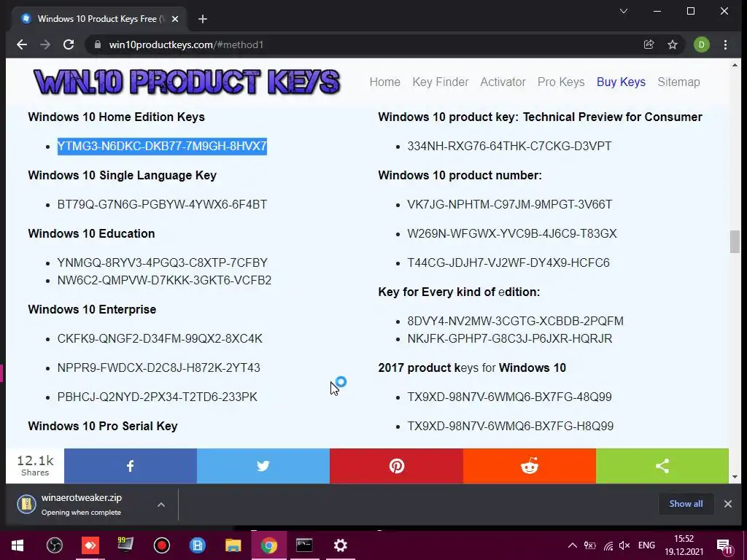Click the Win10 Product Keys site logo
The width and height of the screenshot is (747, 560).
pyautogui.click(x=187, y=82)
